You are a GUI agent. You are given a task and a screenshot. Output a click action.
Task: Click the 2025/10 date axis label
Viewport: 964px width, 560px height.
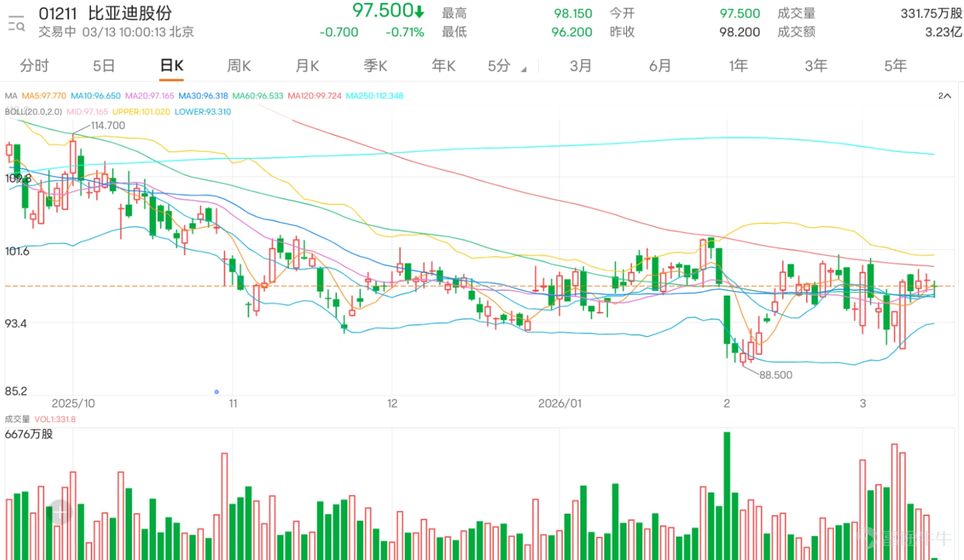[x=73, y=403]
